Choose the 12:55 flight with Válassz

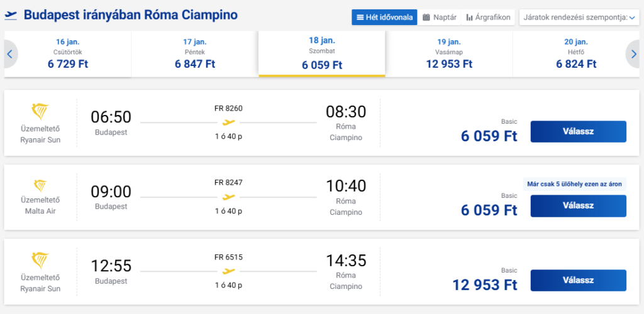[579, 280]
